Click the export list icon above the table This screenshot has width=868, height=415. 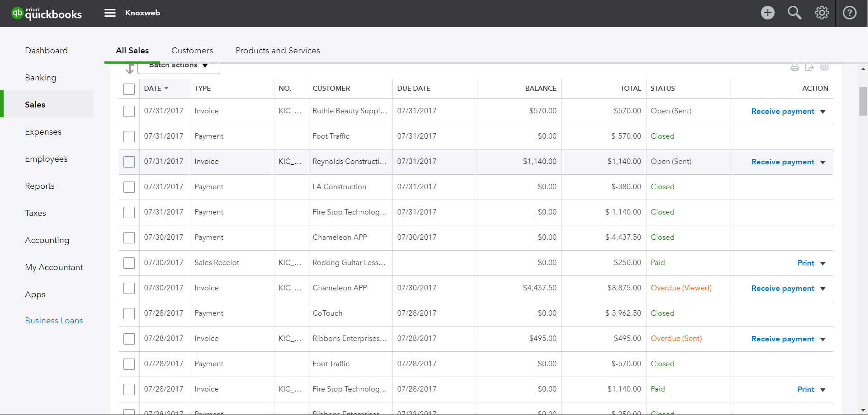pos(809,67)
